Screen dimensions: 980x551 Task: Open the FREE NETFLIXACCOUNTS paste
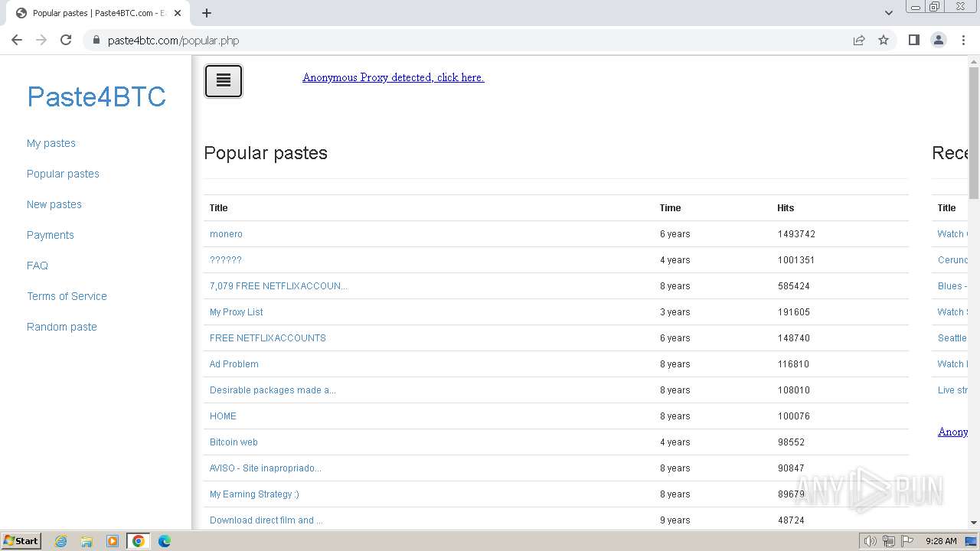268,338
